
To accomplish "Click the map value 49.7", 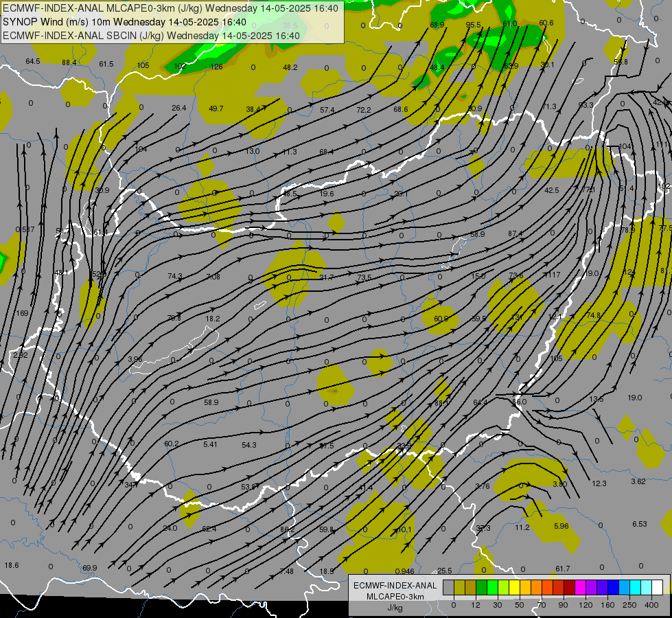I will click(x=216, y=108).
